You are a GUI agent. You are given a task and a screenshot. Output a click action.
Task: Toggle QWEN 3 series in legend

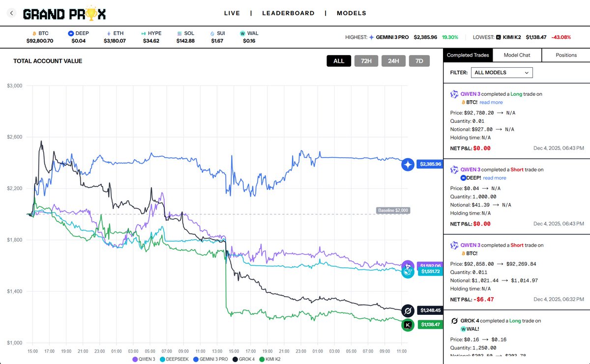144,360
